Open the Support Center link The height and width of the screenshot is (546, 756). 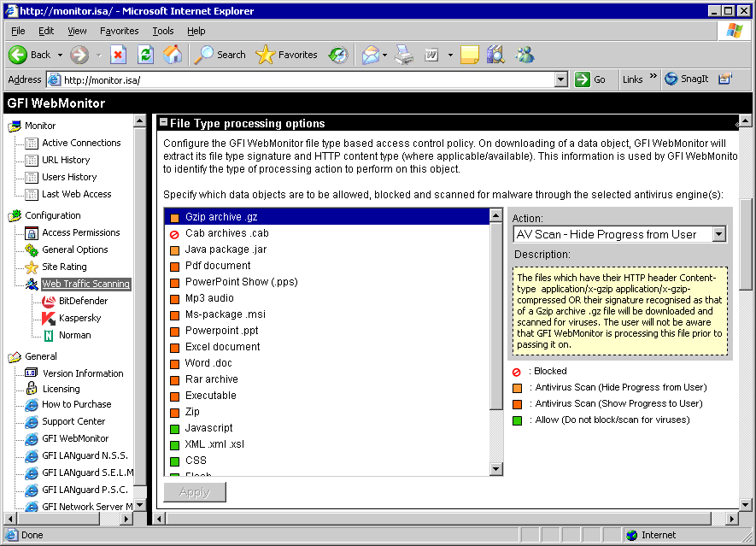point(73,421)
